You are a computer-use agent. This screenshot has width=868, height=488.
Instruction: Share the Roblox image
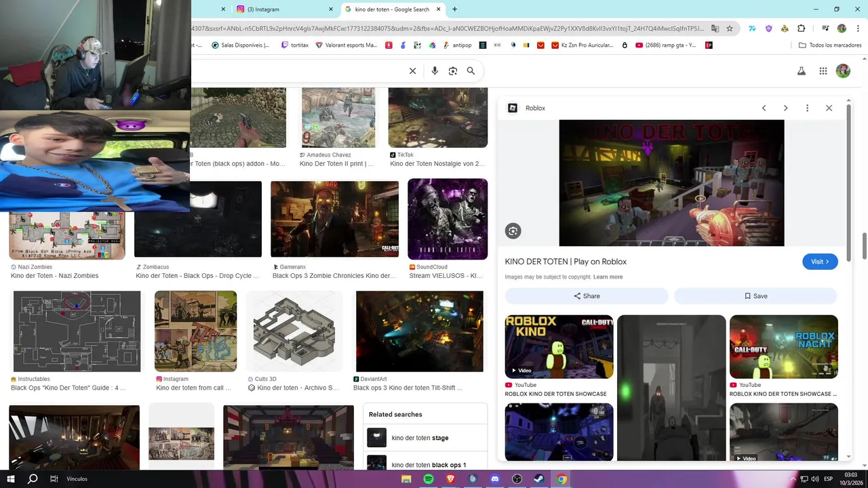click(587, 296)
